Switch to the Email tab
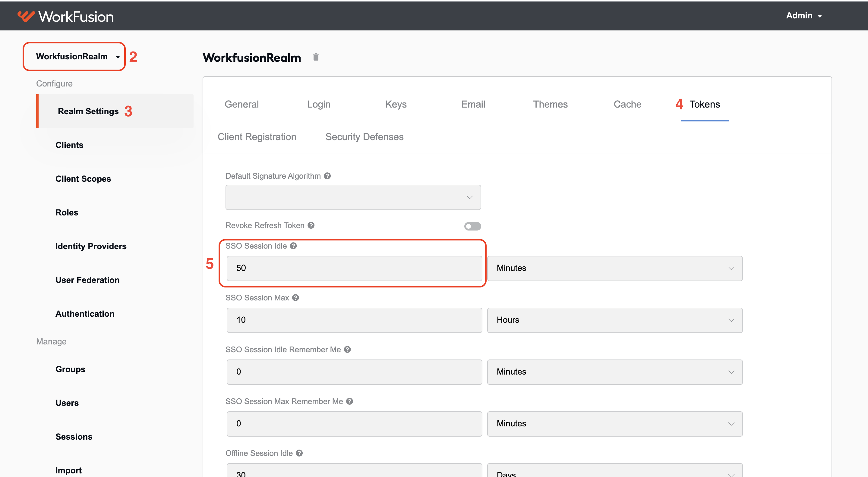The width and height of the screenshot is (868, 477). [473, 105]
